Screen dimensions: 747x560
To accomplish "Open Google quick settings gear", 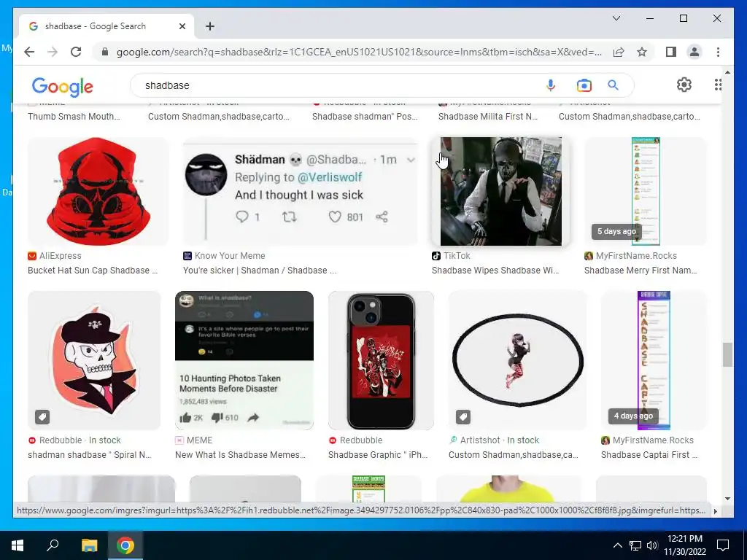I will 684,85.
